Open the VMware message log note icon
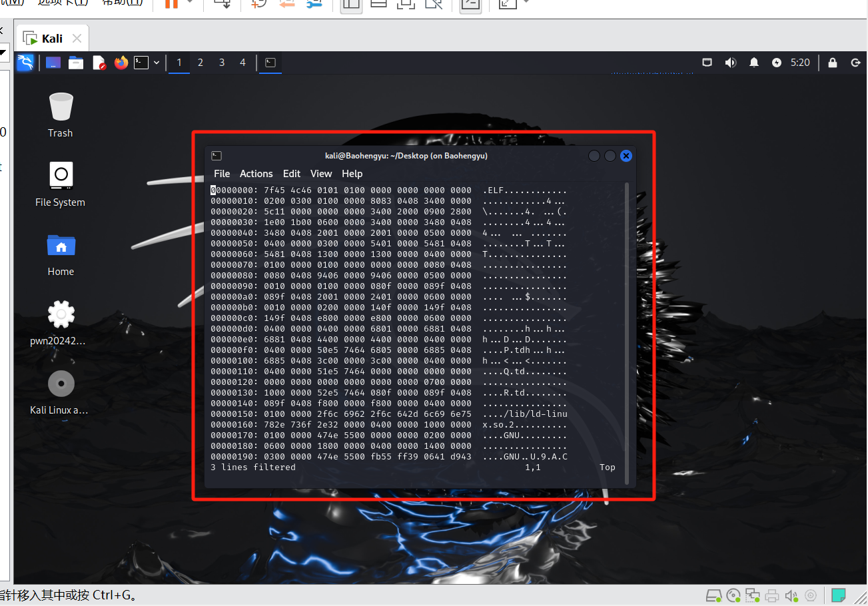This screenshot has width=868, height=606. point(839,595)
